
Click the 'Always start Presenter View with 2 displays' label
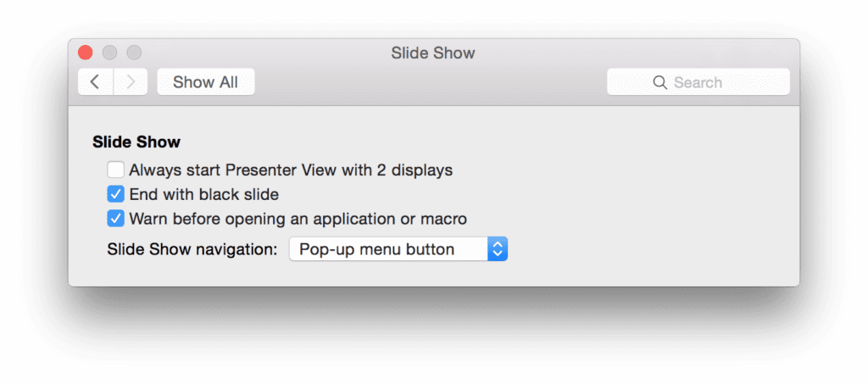292,170
